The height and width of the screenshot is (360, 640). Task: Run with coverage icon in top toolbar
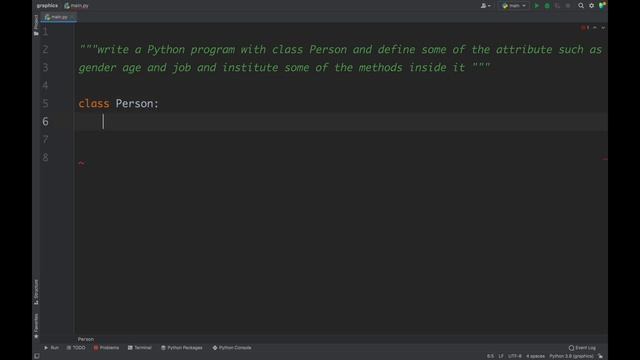pos(557,6)
